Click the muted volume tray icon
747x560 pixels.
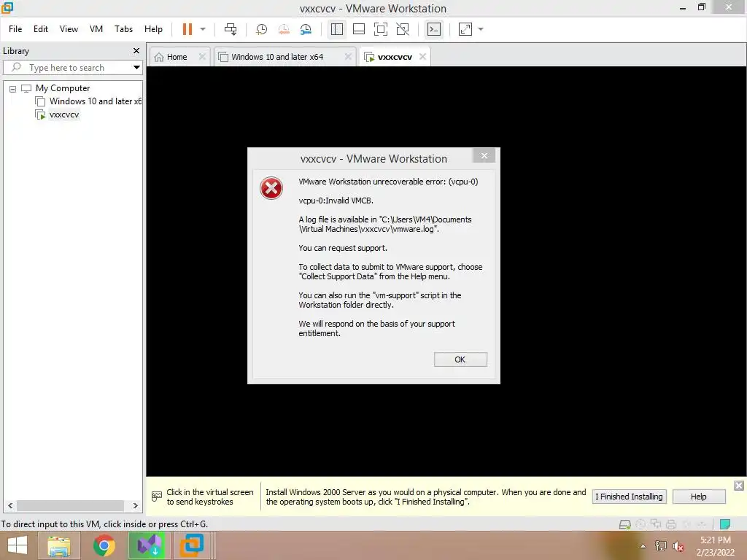pyautogui.click(x=678, y=546)
